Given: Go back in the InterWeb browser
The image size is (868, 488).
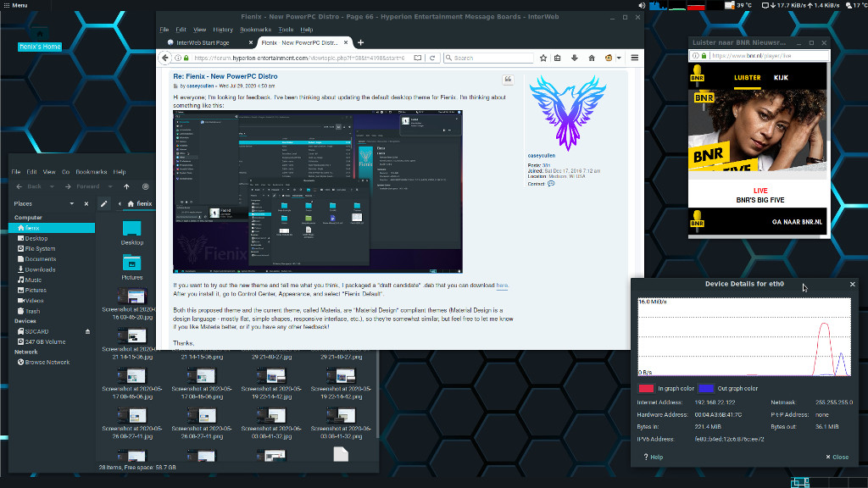Looking at the screenshot, I should pos(165,58).
